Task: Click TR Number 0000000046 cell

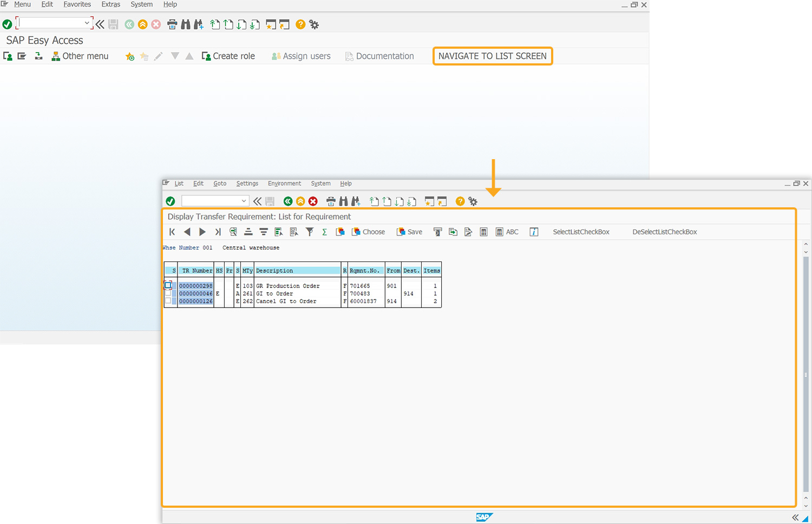Action: click(x=196, y=293)
